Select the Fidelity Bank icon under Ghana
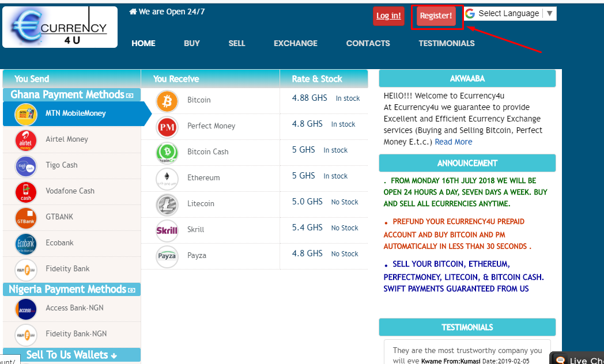604x364 pixels. [x=26, y=270]
